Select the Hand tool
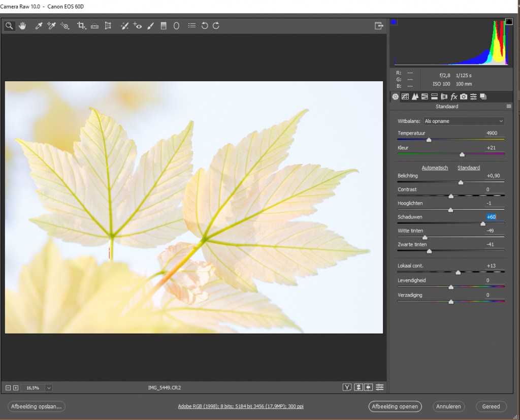This screenshot has height=420, width=520. click(x=22, y=26)
